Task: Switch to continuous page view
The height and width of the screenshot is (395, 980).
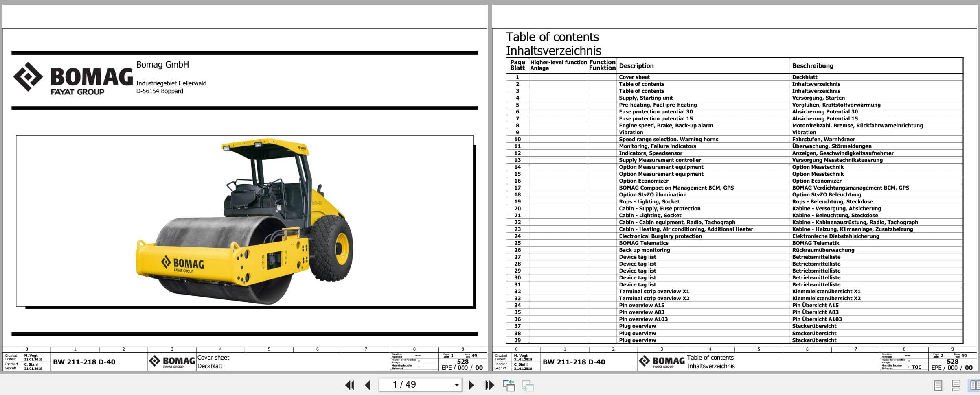Action: pos(956,385)
